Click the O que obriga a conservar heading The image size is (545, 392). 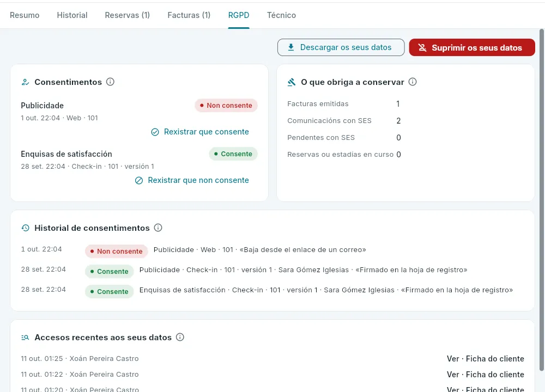pos(353,82)
